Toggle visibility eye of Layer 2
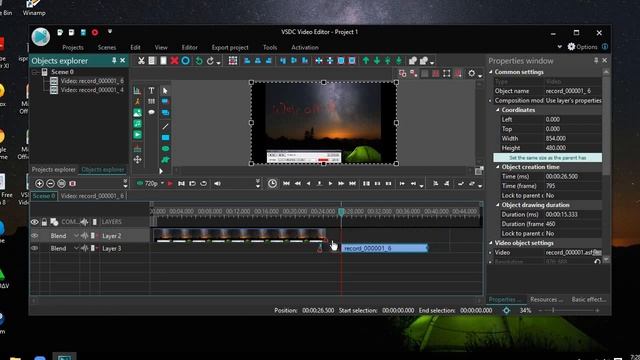 pos(35,236)
